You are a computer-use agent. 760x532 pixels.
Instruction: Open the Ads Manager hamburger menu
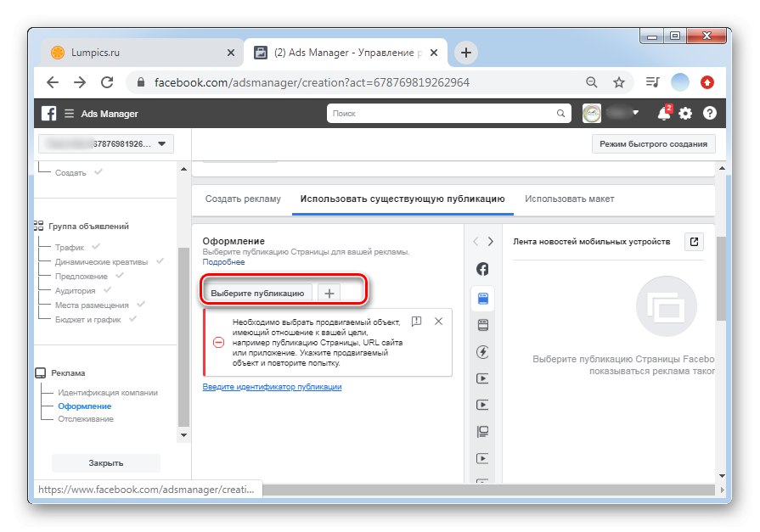pyautogui.click(x=70, y=114)
